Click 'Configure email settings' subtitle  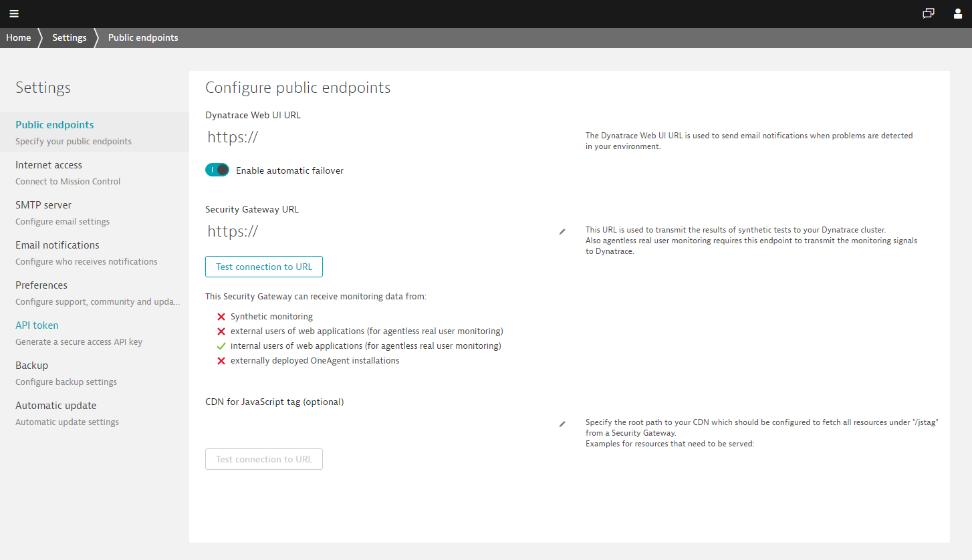[x=63, y=222]
